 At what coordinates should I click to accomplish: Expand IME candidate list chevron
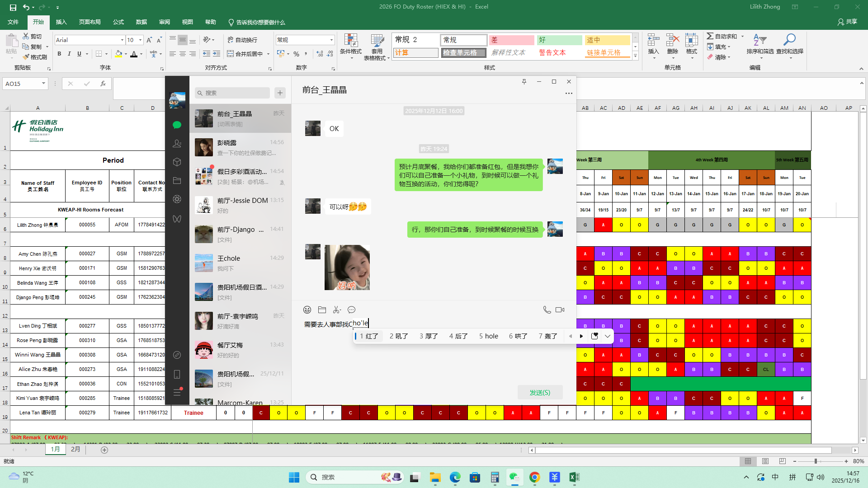pyautogui.click(x=607, y=336)
